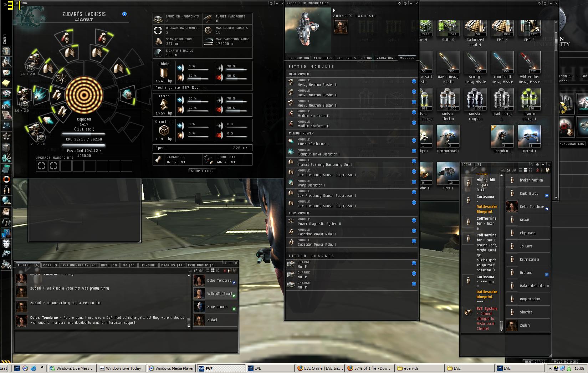The height and width of the screenshot is (373, 588).
Task: Select WilfredTheSmart in Alliance member list
Action: (x=215, y=293)
